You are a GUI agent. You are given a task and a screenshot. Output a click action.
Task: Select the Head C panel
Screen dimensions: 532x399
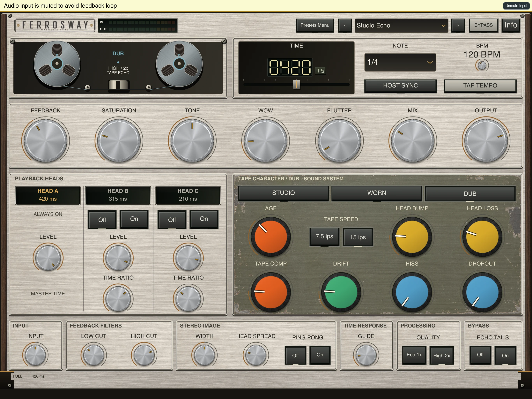tap(188, 195)
